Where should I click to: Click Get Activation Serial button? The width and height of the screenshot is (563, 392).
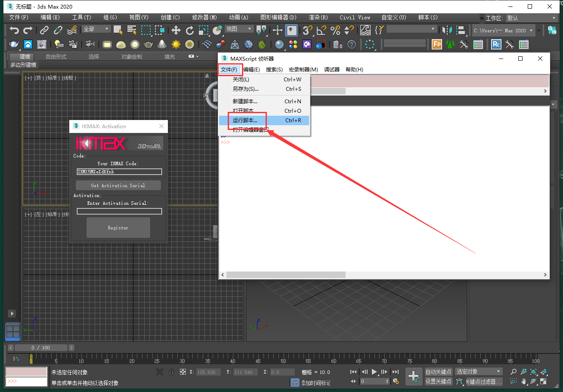[x=118, y=185]
